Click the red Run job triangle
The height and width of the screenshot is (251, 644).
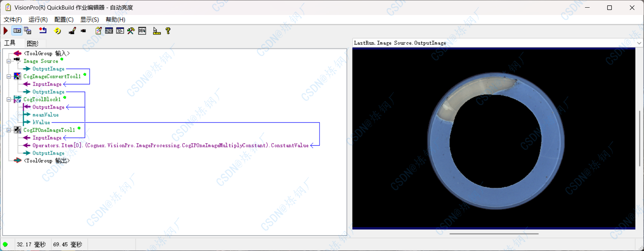tap(6, 31)
